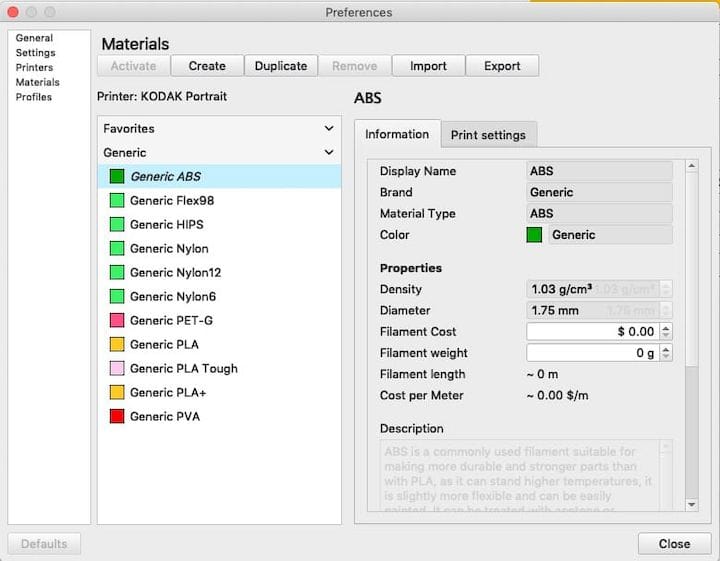Image resolution: width=720 pixels, height=561 pixels.
Task: Adjust Filament weight using the stepper
Action: 667,353
